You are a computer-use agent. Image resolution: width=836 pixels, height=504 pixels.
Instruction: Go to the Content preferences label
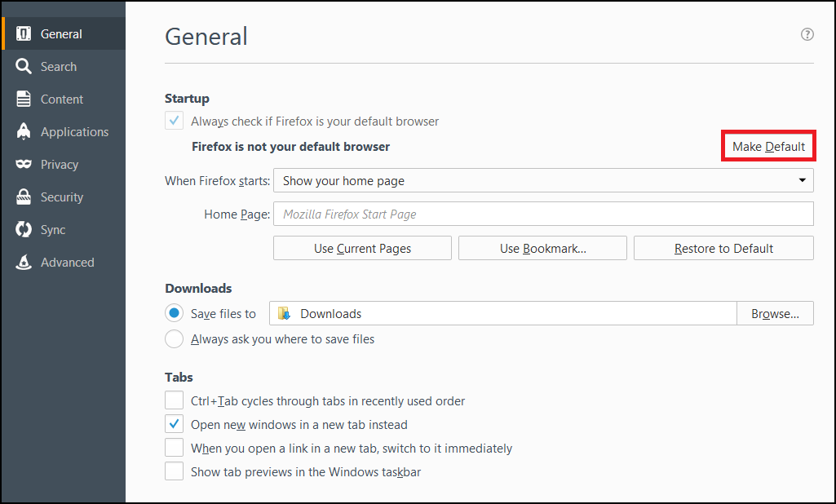[x=62, y=99]
